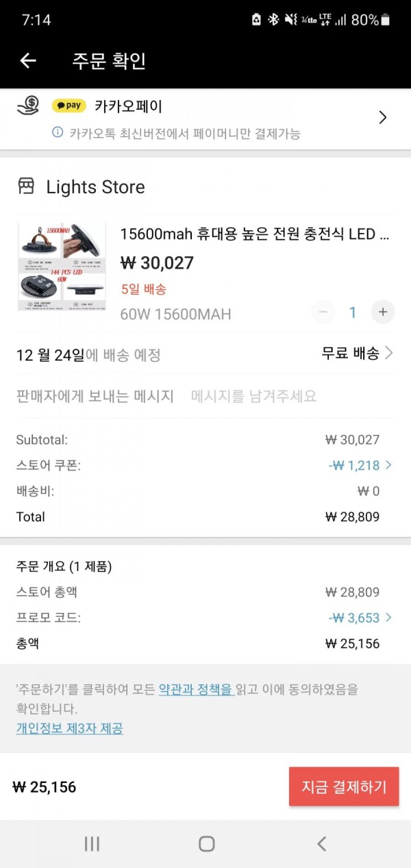This screenshot has width=411, height=868.
Task: Open the Lights Store shop icon
Action: (26, 186)
